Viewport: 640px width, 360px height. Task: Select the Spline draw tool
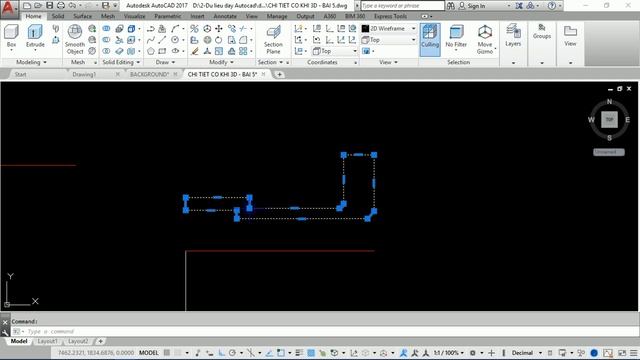151,40
